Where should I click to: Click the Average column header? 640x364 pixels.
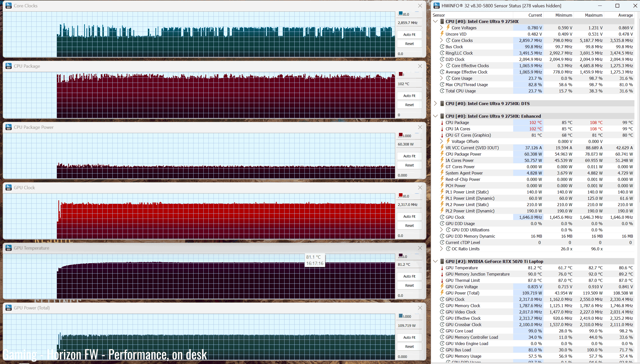coord(625,15)
